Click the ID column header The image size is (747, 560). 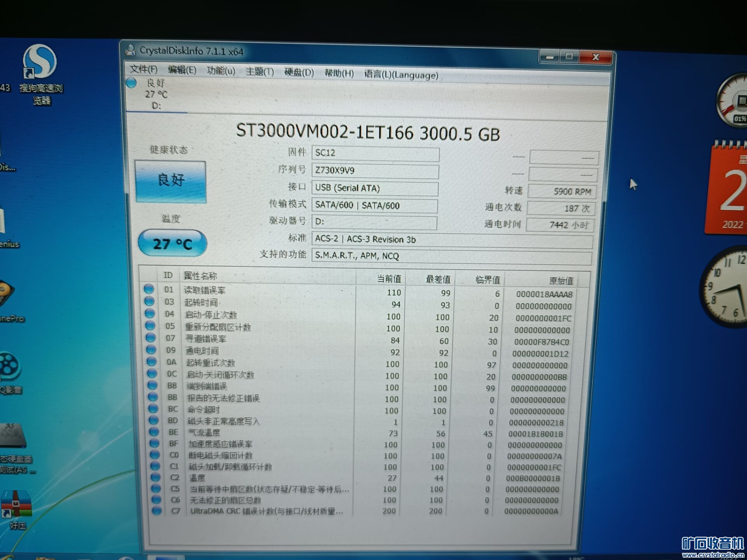pos(168,275)
